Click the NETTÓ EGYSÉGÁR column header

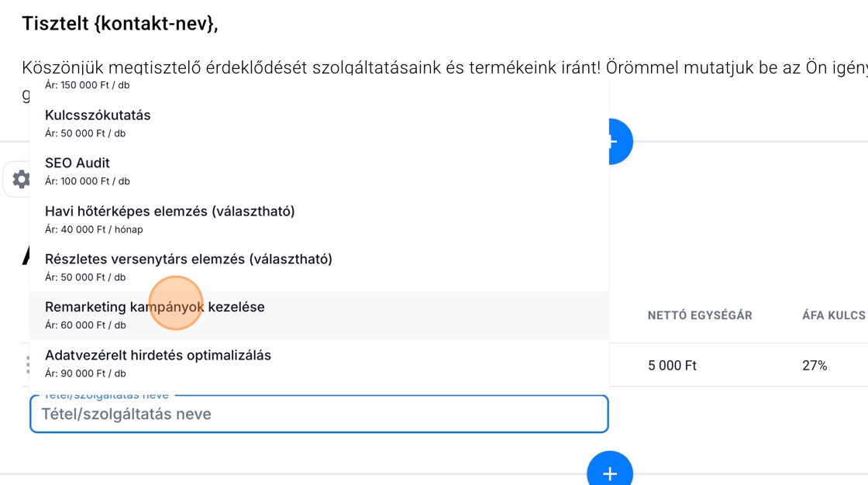(700, 315)
